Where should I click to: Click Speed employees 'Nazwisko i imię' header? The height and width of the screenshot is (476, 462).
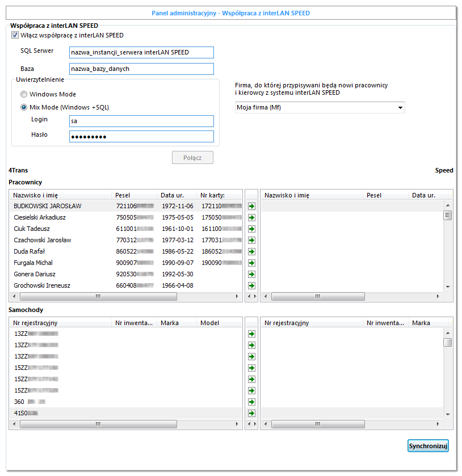[312, 195]
